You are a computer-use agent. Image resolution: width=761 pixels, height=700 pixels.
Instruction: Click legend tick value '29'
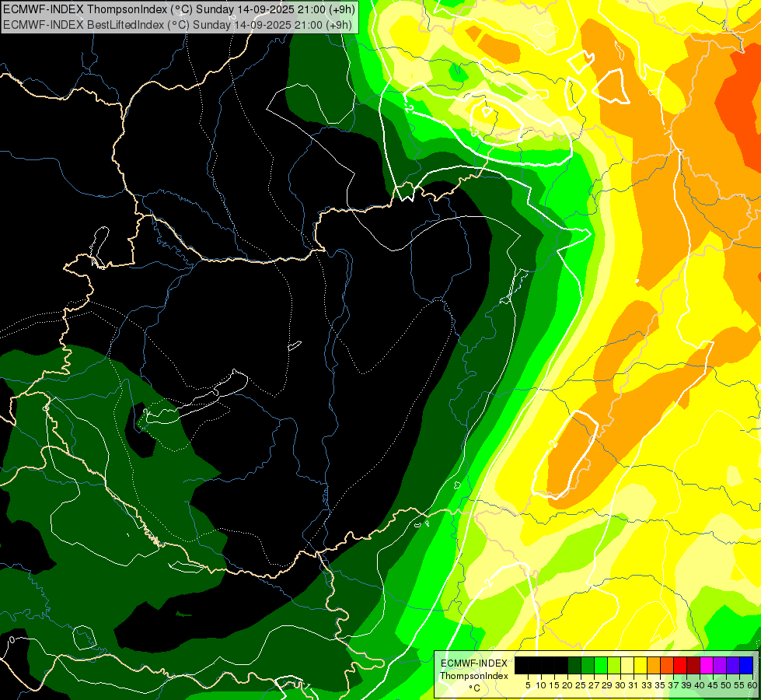(x=608, y=685)
